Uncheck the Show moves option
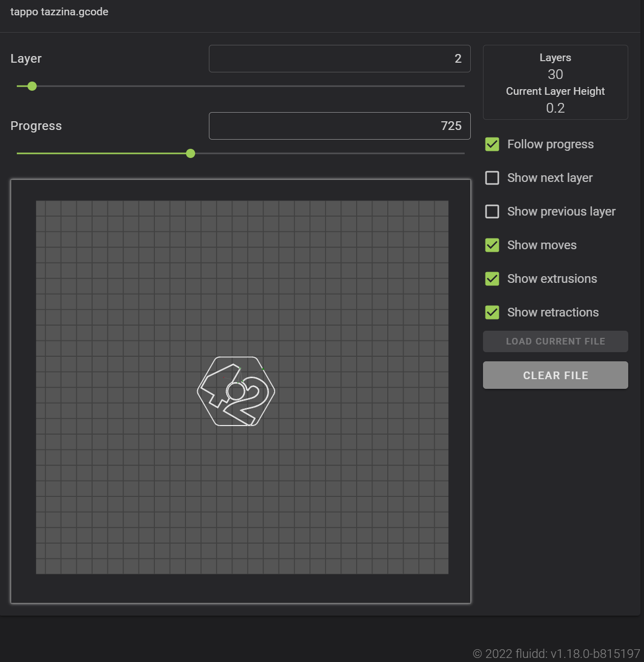 click(492, 245)
